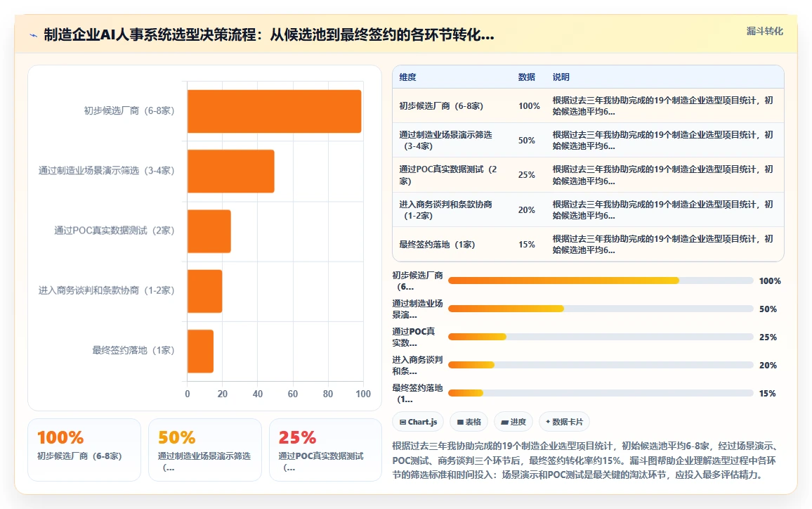Click the 25% value in the table
The width and height of the screenshot is (812, 509).
527,175
